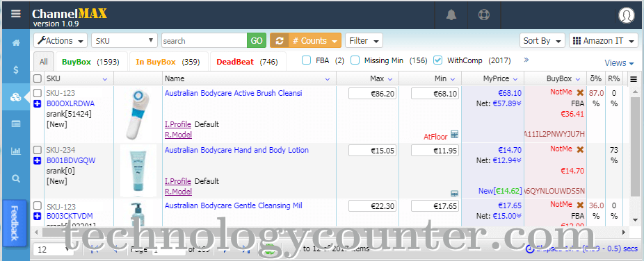Image resolution: width=644 pixels, height=261 pixels.
Task: Tick the select-all checkbox in SKU header
Action: click(38, 78)
